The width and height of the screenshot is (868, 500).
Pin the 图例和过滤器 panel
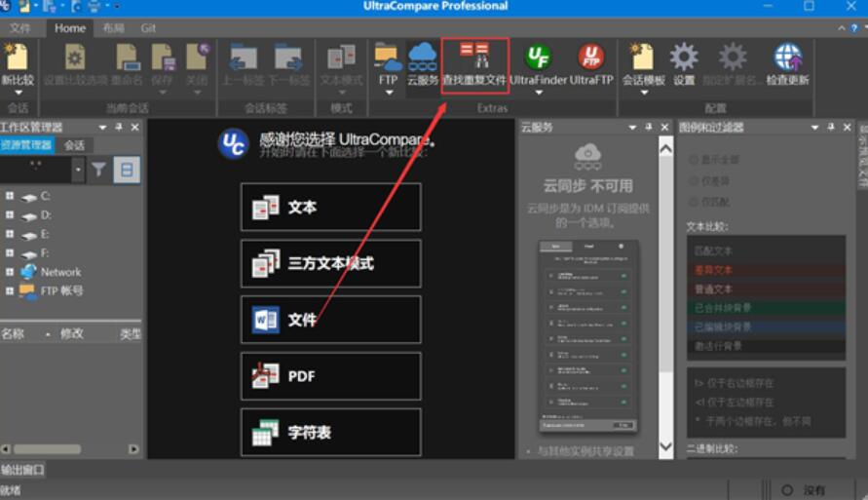click(831, 128)
